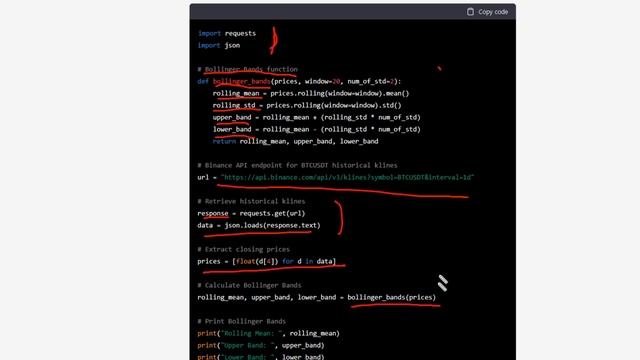Click the '# Bollinger Bands function' comment

tap(247, 69)
